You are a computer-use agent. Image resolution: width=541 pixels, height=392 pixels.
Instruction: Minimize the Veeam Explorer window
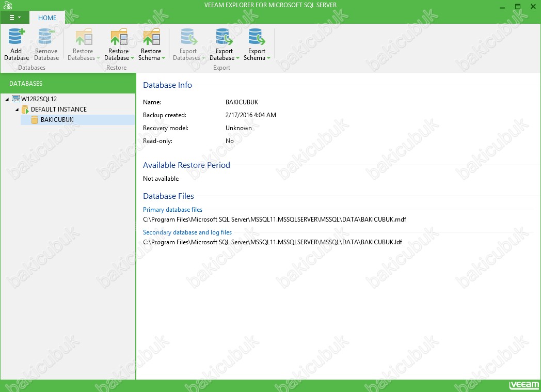pos(502,7)
